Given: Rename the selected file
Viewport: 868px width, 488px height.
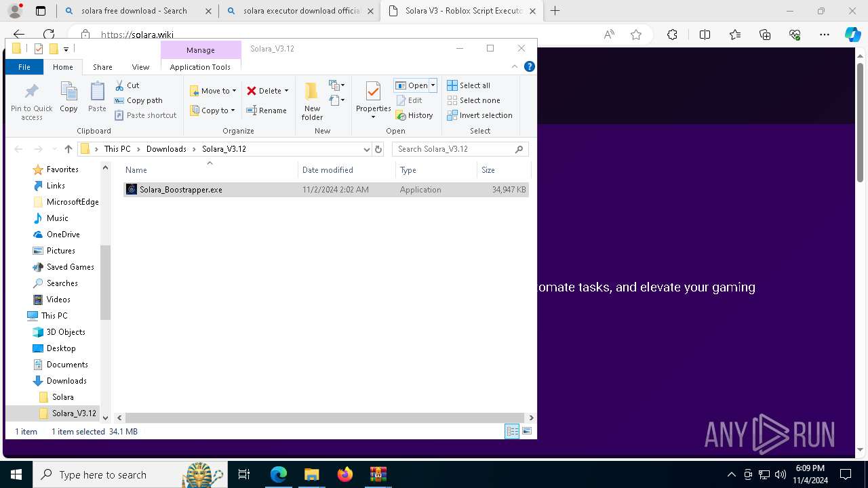Looking at the screenshot, I should pyautogui.click(x=267, y=110).
